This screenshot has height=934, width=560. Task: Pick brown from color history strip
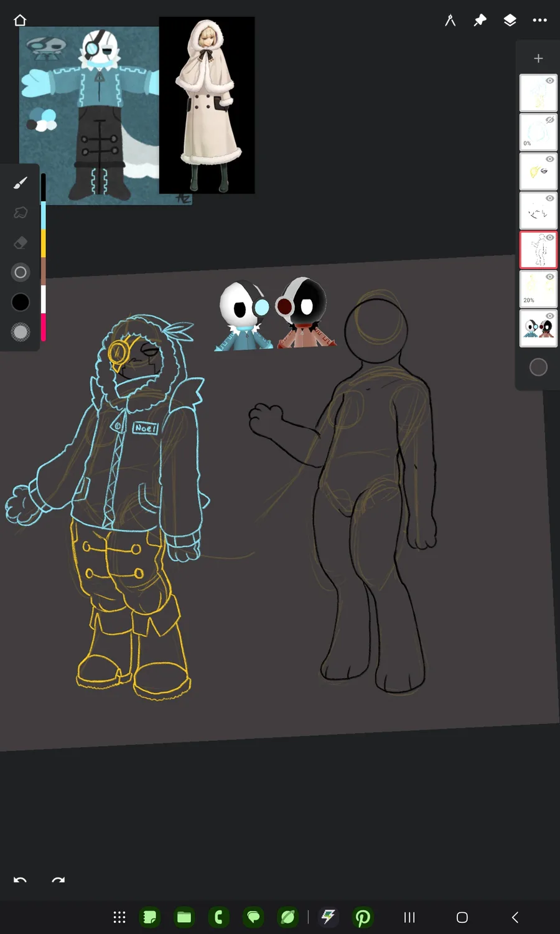pos(44,271)
